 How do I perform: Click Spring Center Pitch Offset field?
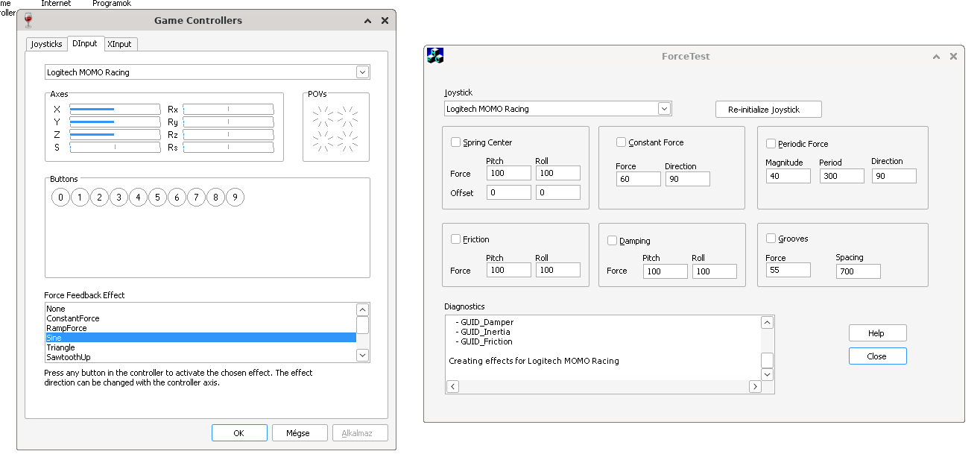pyautogui.click(x=509, y=192)
